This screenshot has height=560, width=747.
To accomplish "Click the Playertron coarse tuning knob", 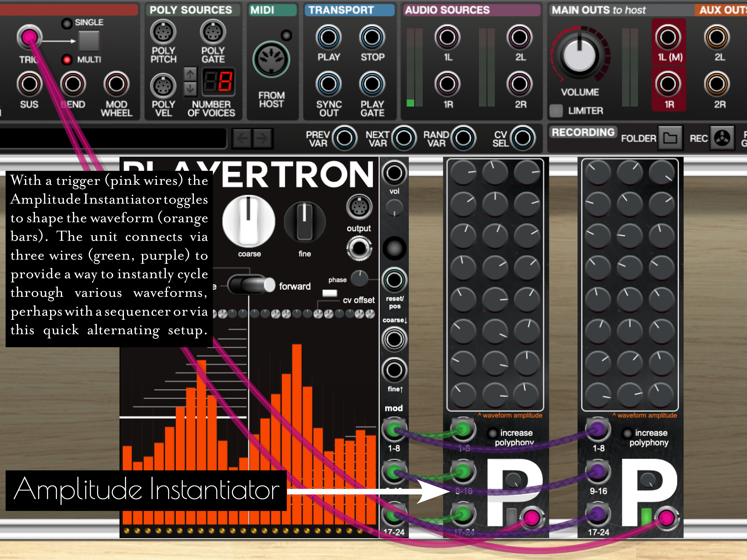I will [249, 221].
